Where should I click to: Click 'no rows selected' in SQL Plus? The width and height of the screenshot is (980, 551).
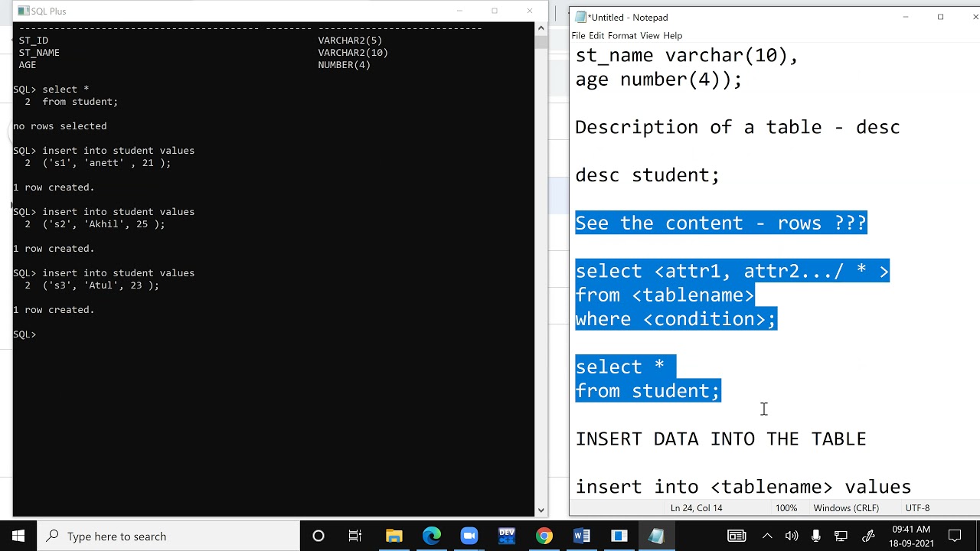pos(60,126)
